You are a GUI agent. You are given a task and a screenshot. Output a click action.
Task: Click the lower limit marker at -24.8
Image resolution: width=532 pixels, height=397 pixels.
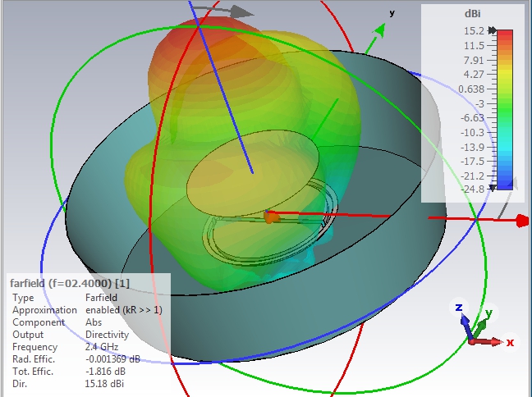tap(493, 188)
